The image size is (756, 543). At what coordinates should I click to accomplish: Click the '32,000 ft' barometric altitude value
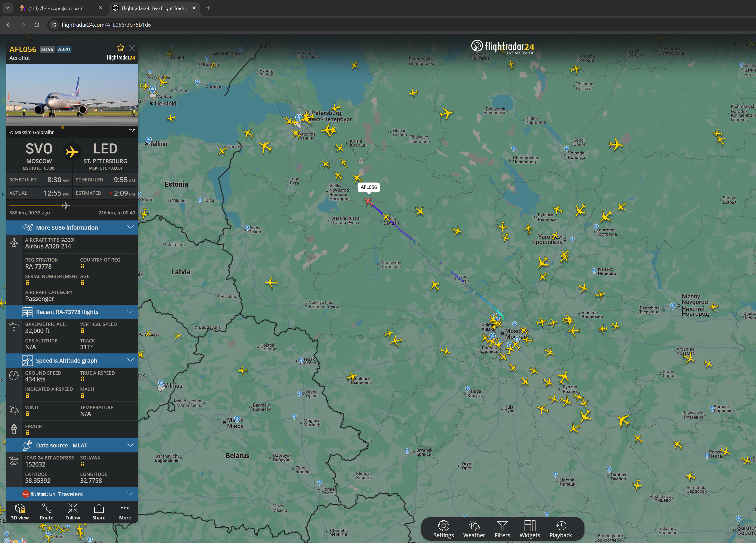click(37, 331)
